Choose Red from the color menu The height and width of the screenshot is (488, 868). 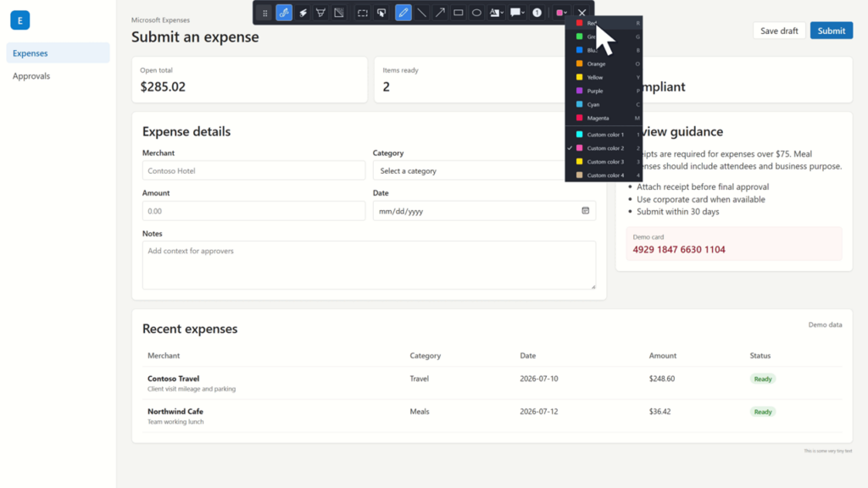tap(604, 23)
